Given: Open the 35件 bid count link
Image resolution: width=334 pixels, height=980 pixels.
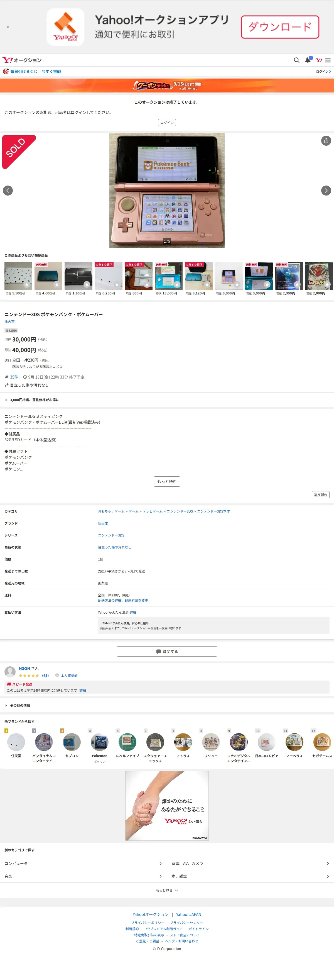Looking at the screenshot, I should [14, 377].
